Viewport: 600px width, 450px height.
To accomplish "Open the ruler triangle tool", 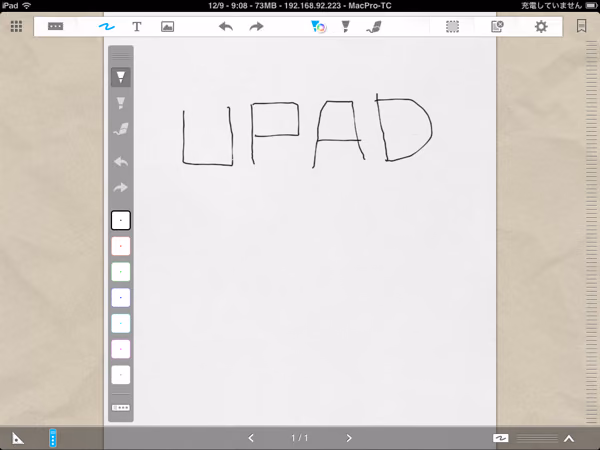I will 18,438.
